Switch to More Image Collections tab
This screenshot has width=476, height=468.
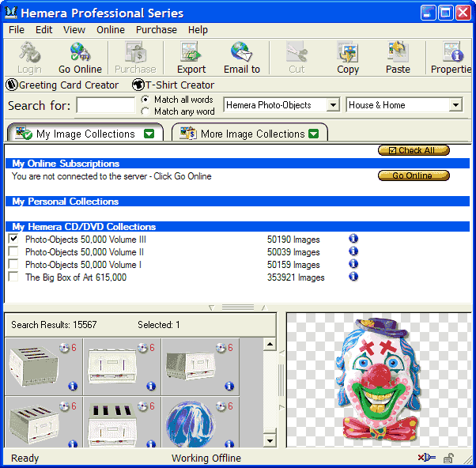pyautogui.click(x=250, y=133)
